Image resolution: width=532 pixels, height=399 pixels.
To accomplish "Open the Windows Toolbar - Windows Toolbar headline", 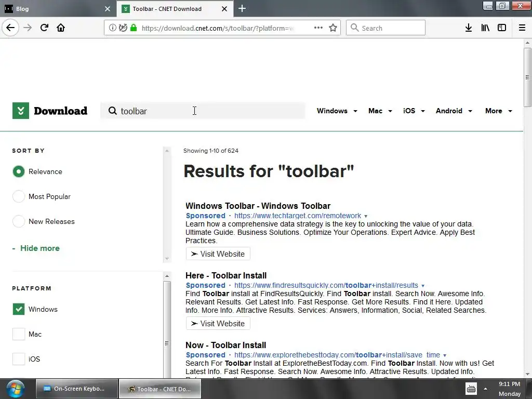I will pyautogui.click(x=258, y=206).
